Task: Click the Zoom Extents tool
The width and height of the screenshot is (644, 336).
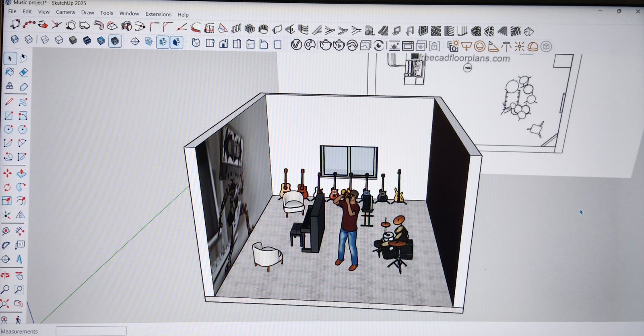Action: tap(5, 303)
